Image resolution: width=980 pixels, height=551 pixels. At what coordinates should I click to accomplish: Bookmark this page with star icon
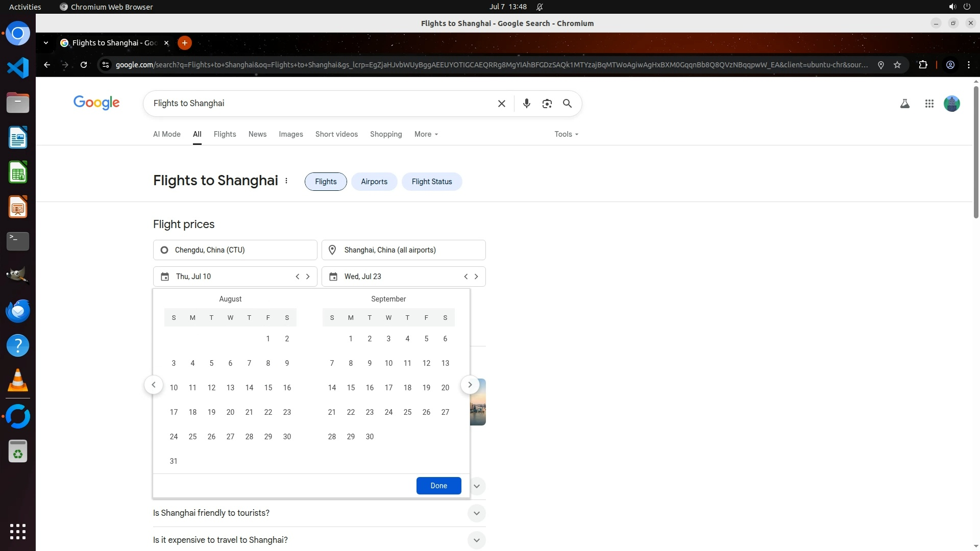coord(897,65)
